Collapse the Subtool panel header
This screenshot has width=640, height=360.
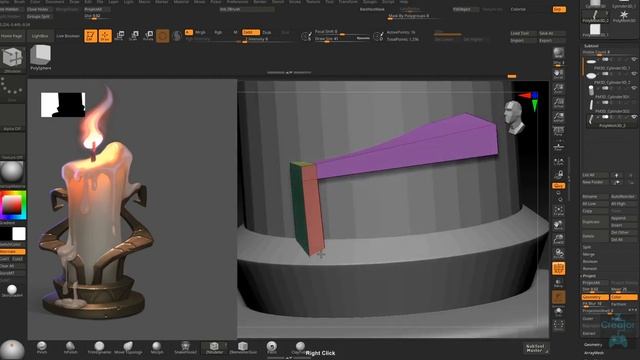[x=591, y=46]
